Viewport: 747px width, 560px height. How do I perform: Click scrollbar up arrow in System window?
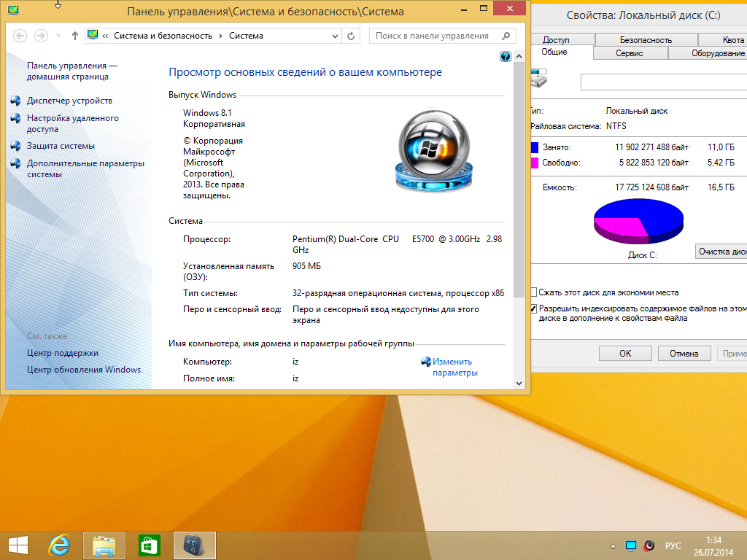pyautogui.click(x=519, y=57)
